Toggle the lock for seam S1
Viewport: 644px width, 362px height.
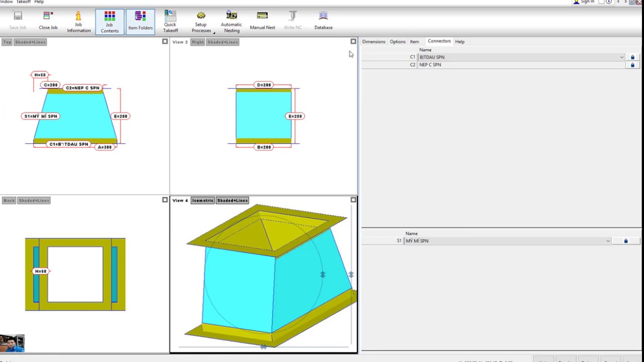(x=626, y=241)
